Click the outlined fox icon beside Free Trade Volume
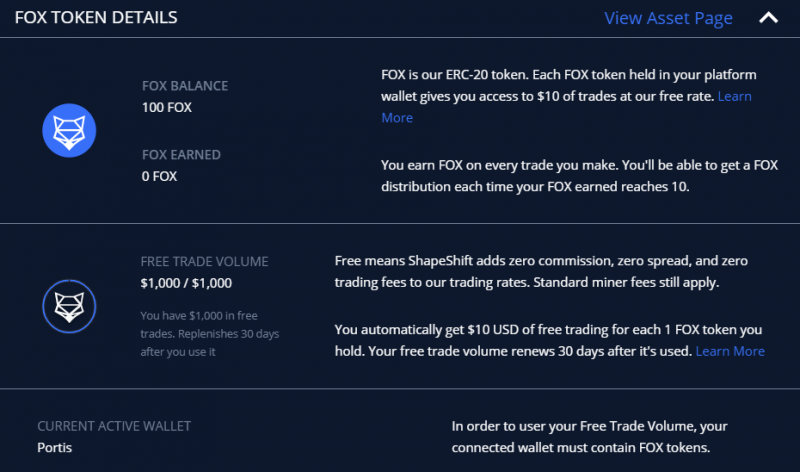 tap(68, 306)
